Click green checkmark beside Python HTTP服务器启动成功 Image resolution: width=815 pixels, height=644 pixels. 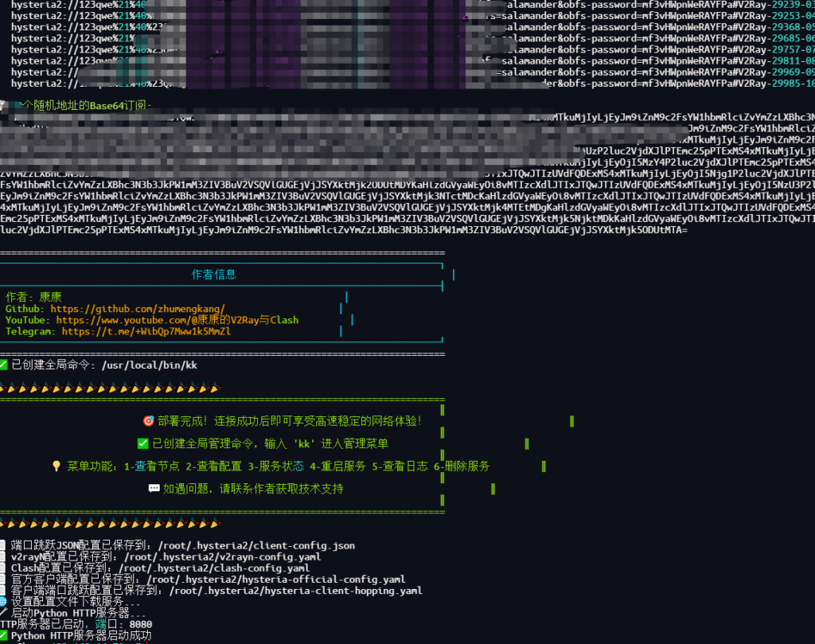[3, 636]
